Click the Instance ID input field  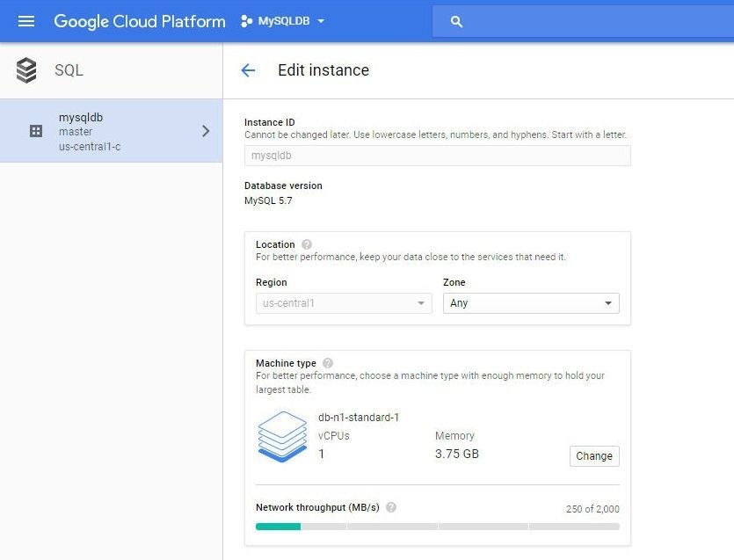(437, 156)
